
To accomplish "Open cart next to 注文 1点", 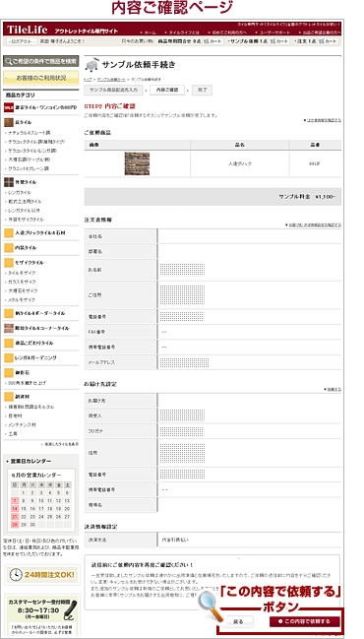I will tap(329, 41).
